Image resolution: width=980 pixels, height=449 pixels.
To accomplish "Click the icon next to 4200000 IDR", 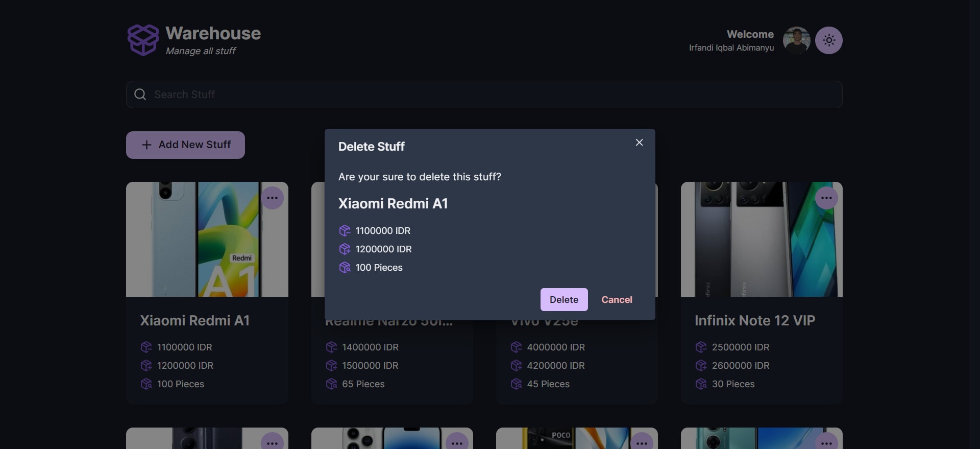I will point(516,366).
